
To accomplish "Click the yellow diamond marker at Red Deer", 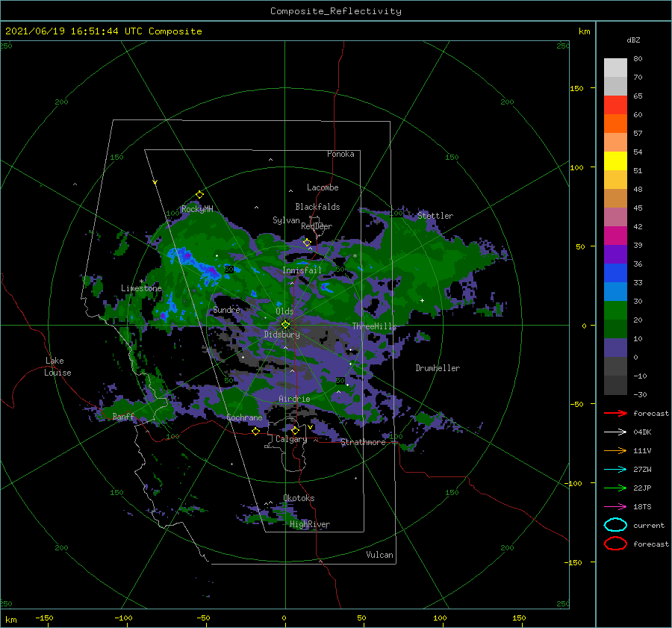I will (307, 243).
